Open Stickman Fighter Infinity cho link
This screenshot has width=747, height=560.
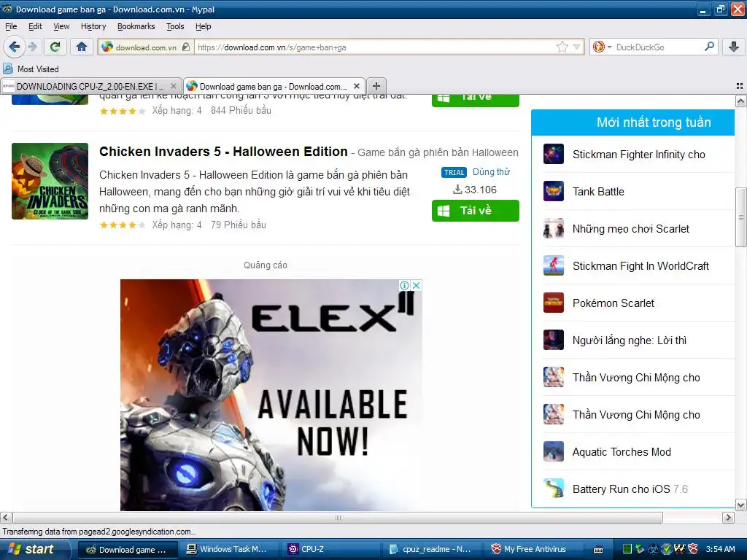[x=638, y=155]
